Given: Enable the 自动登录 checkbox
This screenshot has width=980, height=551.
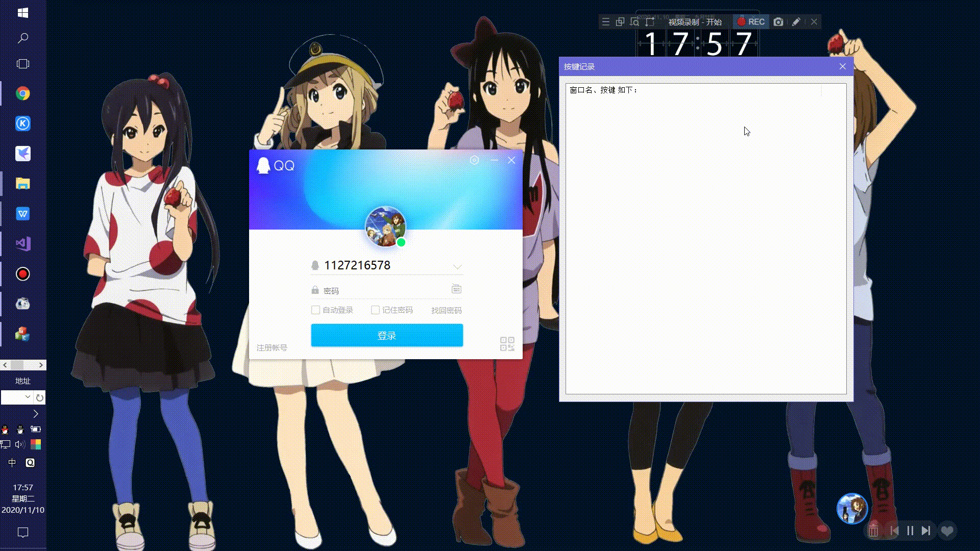Looking at the screenshot, I should (315, 310).
